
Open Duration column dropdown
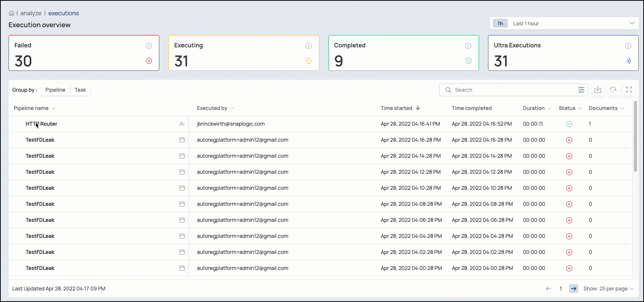tap(549, 108)
